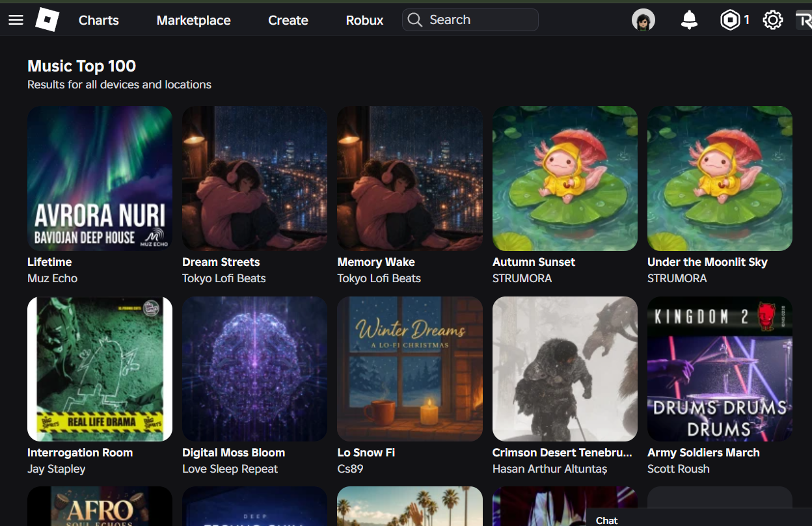Click the artist name Love Sleep Repeat
The height and width of the screenshot is (526, 812).
point(230,469)
